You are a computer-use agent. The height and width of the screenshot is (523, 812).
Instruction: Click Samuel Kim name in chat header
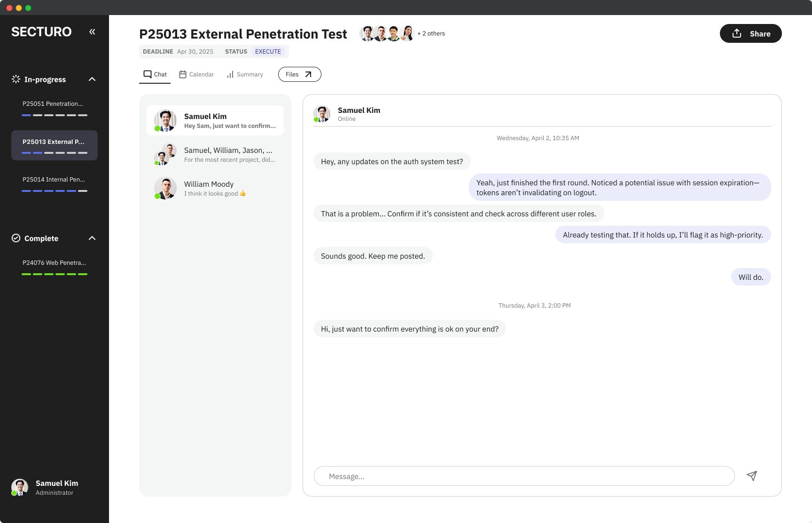pyautogui.click(x=359, y=110)
